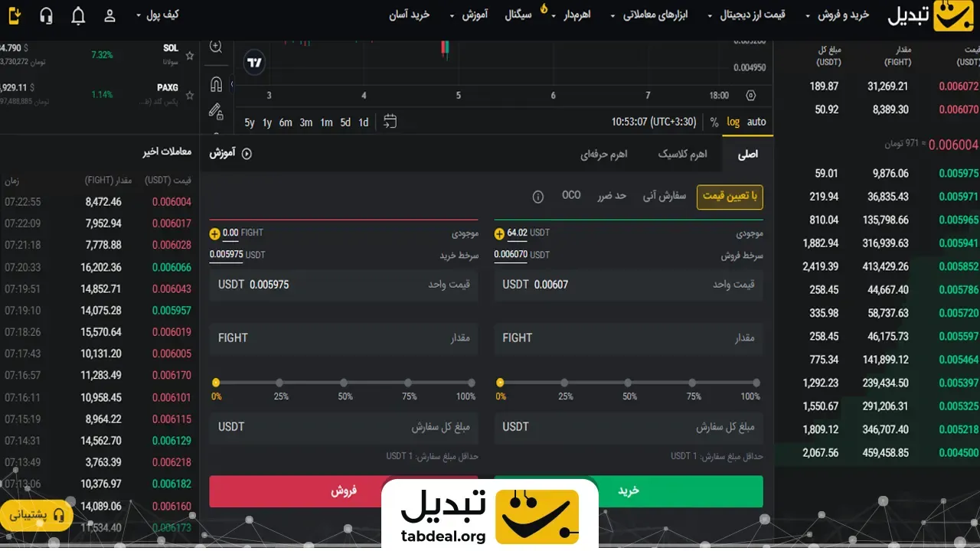Toggle percentage scale on the chart
The width and height of the screenshot is (980, 551).
[x=714, y=122]
